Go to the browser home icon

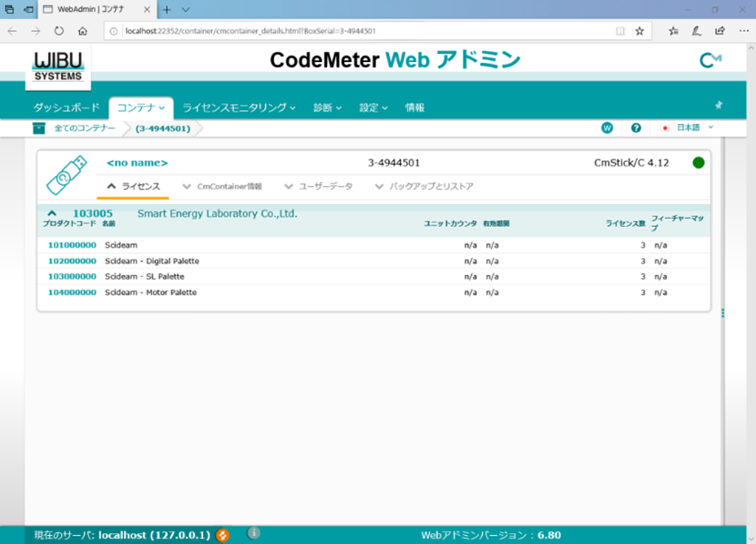[83, 31]
